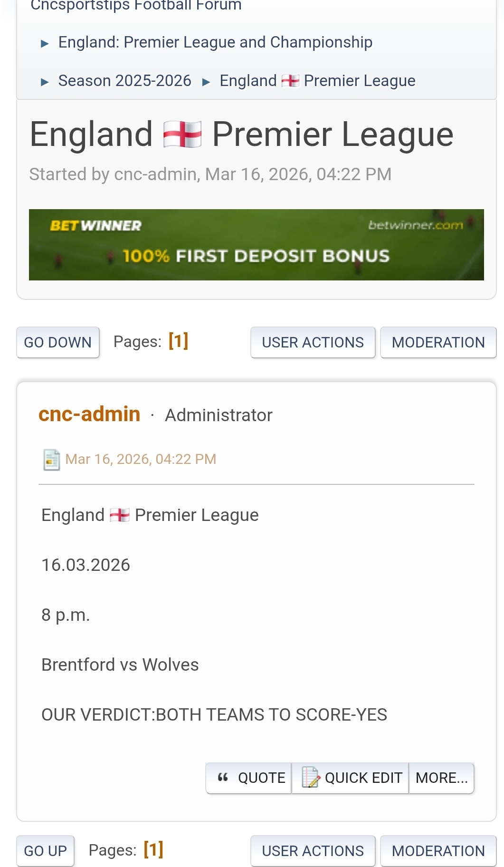Open the top Moderation menu
504x867 pixels.
(x=438, y=342)
